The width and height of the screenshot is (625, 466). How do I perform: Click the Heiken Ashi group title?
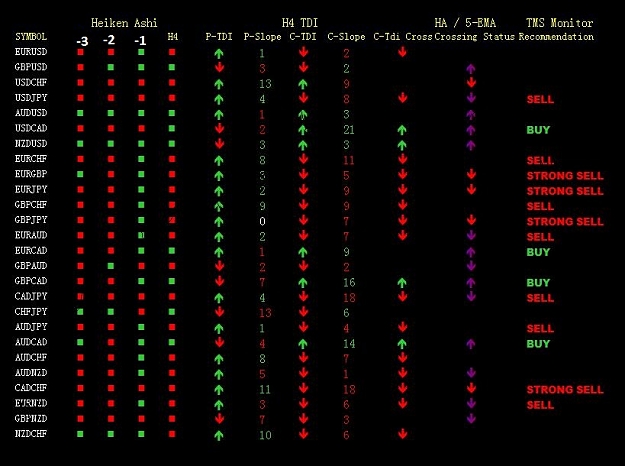click(124, 23)
